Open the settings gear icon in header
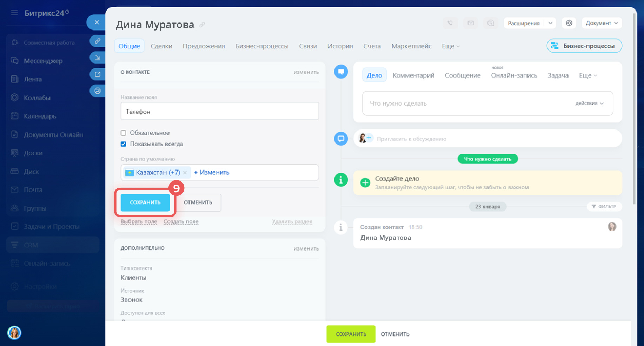The image size is (644, 346). [x=569, y=23]
